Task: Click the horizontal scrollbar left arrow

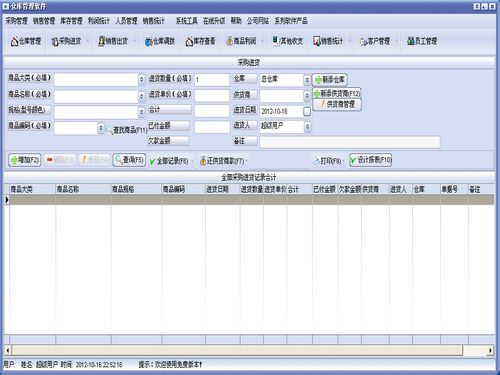Action: tap(8, 350)
